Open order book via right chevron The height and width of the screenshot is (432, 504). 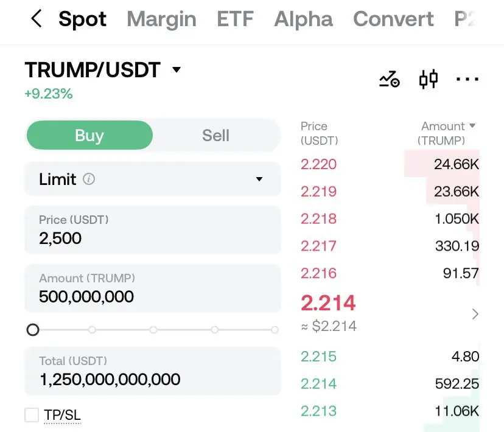(x=475, y=314)
